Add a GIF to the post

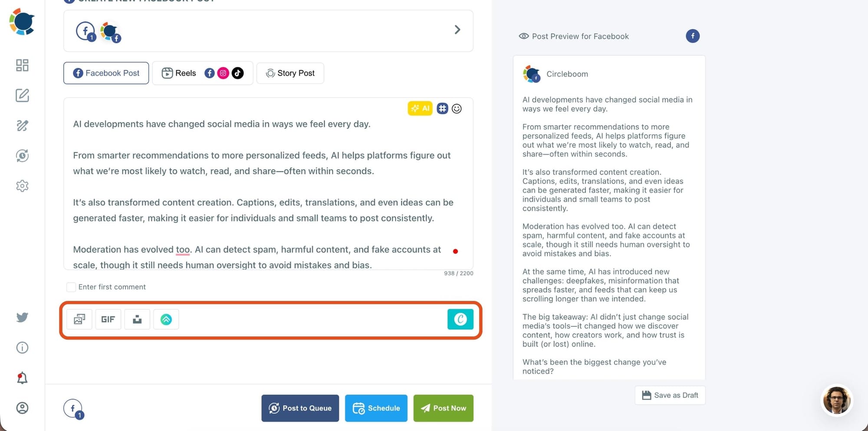point(108,319)
